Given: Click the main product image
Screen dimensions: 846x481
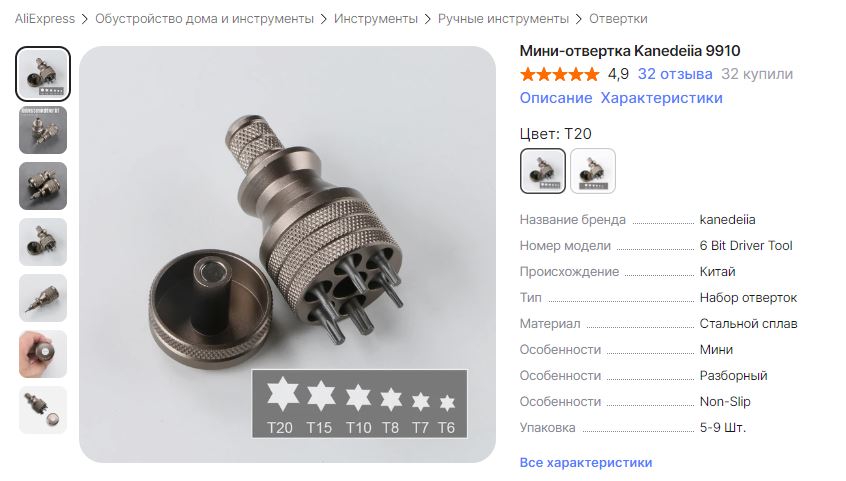Looking at the screenshot, I should tap(288, 254).
